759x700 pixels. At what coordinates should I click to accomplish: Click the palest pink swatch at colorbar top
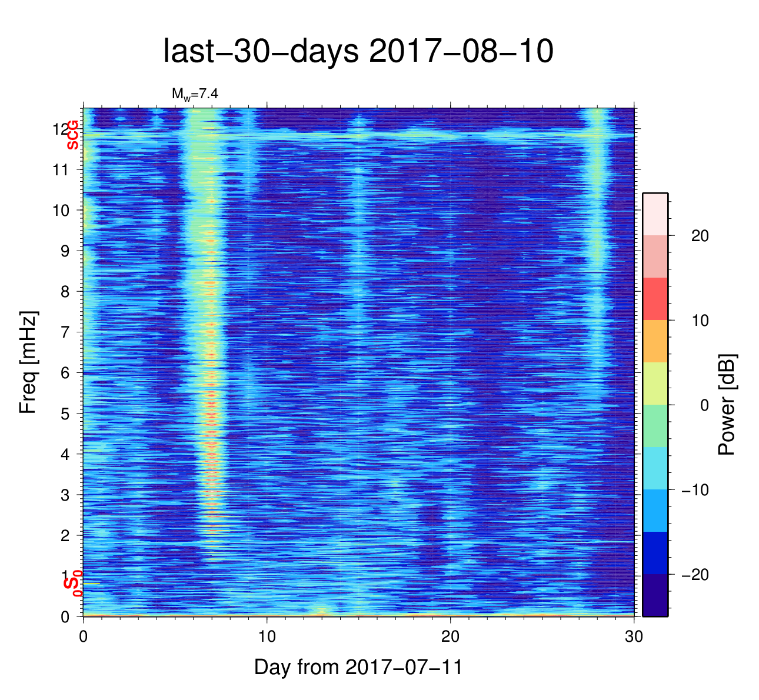655,214
